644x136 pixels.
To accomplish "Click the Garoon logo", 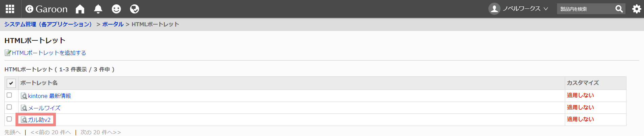I will [46, 9].
